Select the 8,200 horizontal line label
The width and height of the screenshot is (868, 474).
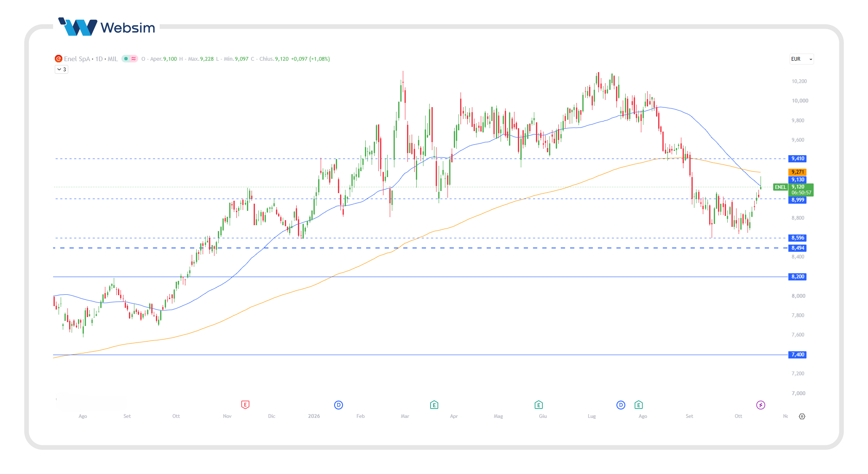[x=797, y=277]
